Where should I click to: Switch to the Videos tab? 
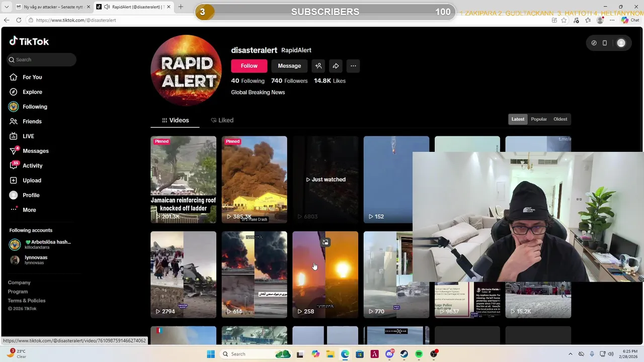[176, 120]
